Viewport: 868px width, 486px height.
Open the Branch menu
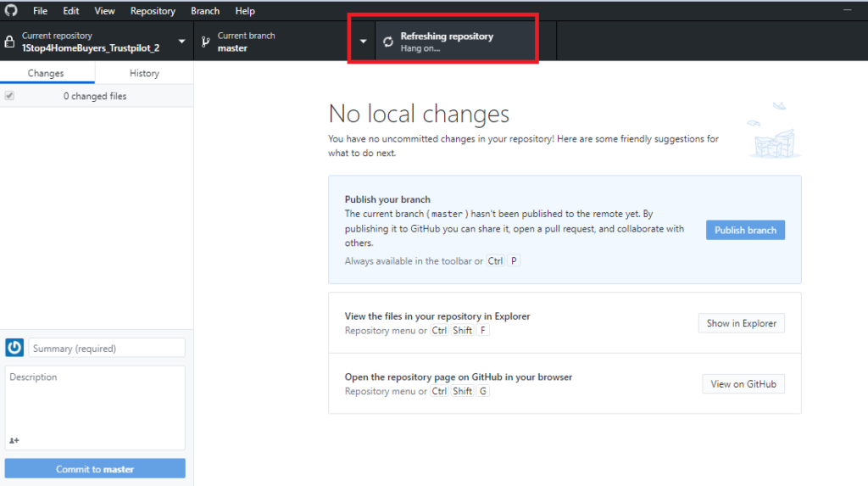[205, 10]
